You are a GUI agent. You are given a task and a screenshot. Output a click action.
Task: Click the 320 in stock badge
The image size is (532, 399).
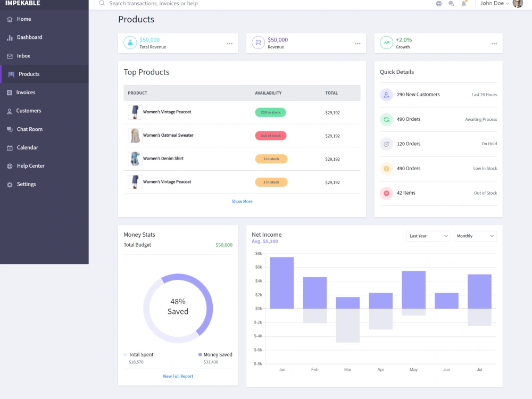click(x=270, y=112)
